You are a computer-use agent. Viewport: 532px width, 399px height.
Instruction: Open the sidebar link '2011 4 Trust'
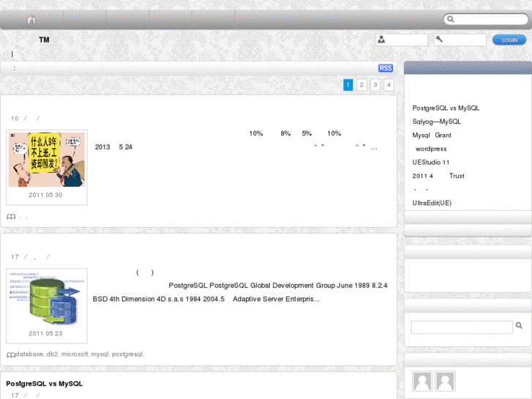click(x=438, y=176)
